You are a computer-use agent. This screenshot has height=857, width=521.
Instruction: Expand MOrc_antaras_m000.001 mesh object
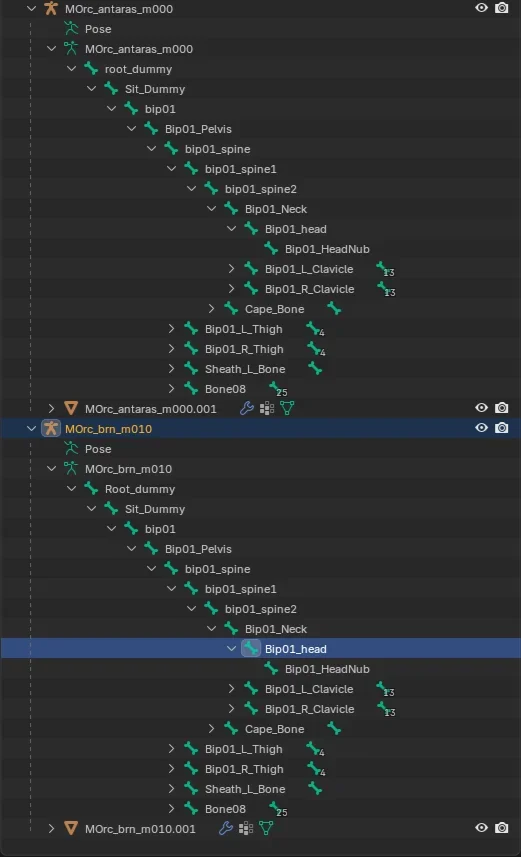51,408
